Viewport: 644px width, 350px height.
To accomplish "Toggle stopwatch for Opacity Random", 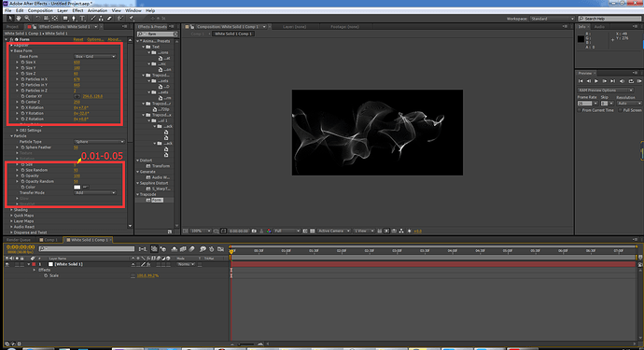I will coord(22,181).
